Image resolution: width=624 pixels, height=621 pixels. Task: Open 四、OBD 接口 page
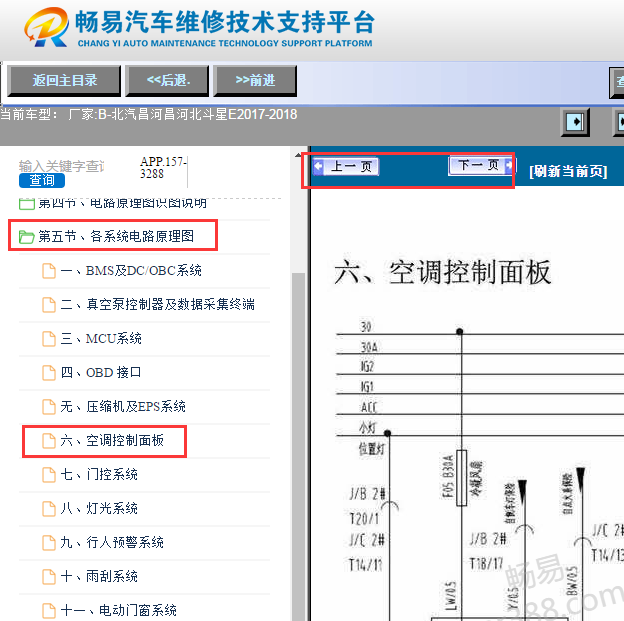click(x=101, y=373)
